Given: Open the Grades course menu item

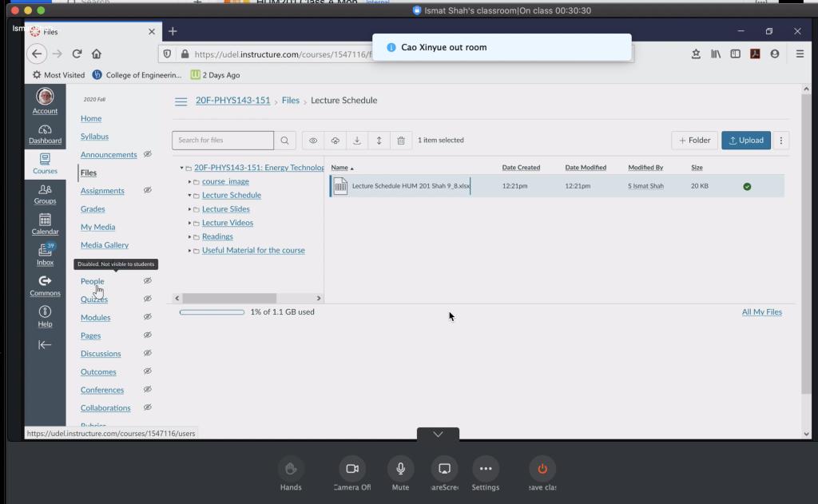Looking at the screenshot, I should click(93, 209).
